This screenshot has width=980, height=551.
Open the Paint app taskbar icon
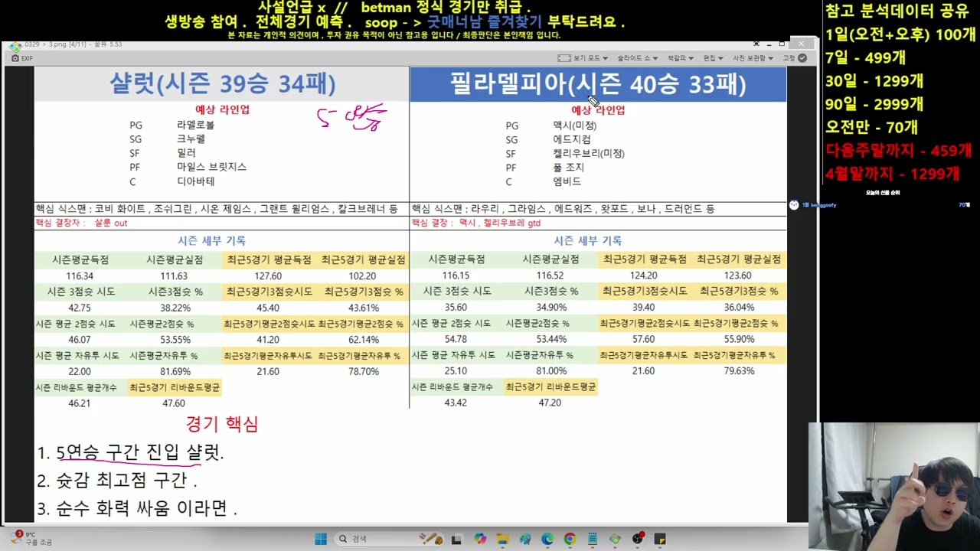pyautogui.click(x=525, y=539)
